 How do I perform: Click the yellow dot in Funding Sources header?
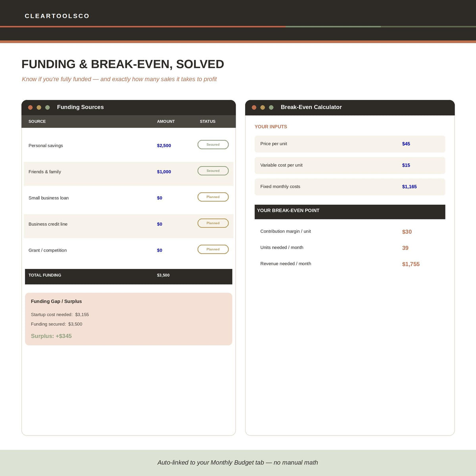point(39,107)
